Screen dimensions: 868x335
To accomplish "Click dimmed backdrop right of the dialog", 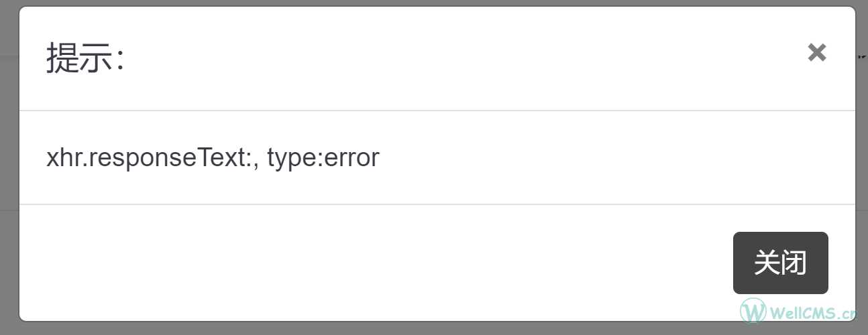I will (862, 167).
